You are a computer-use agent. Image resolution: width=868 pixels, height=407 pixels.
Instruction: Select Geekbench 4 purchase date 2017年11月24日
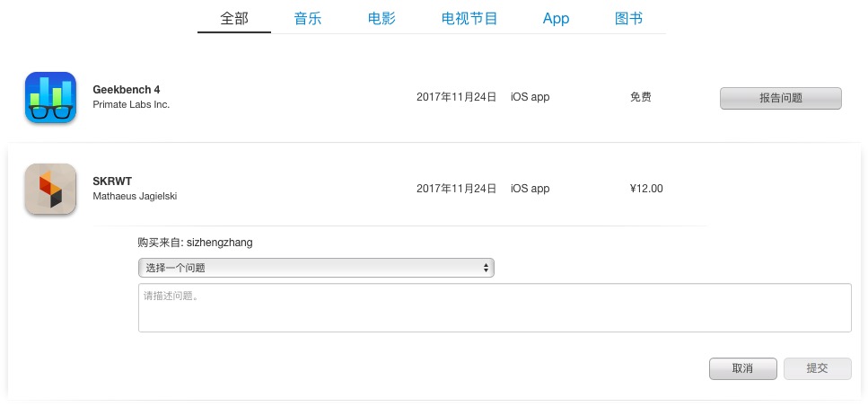click(x=456, y=97)
